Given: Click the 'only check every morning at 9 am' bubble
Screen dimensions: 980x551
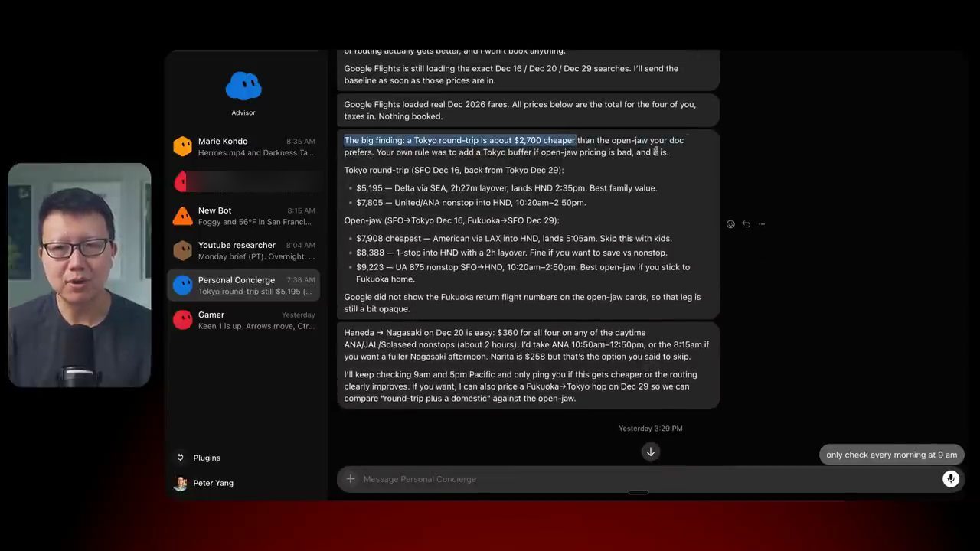Looking at the screenshot, I should (x=891, y=455).
